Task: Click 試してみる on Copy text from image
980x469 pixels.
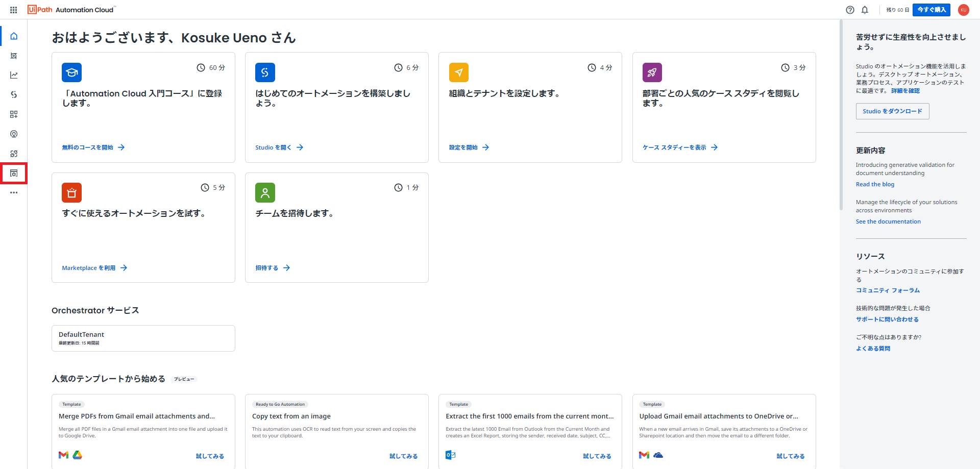Action: (403, 456)
